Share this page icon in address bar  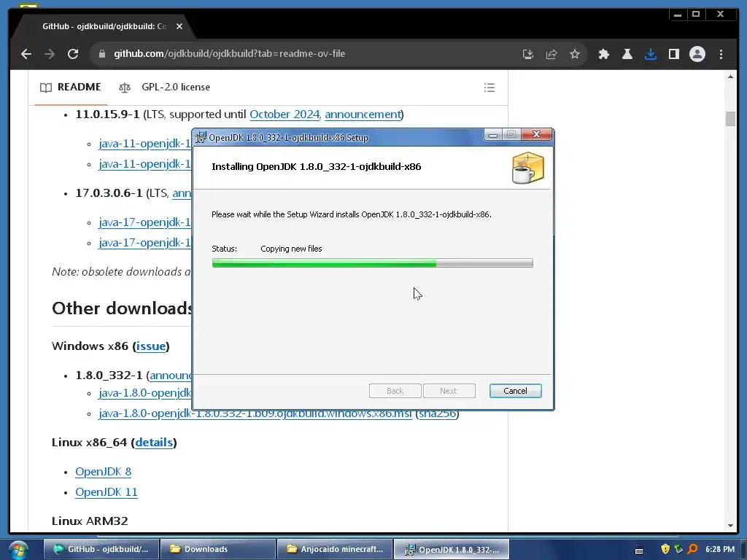point(551,54)
